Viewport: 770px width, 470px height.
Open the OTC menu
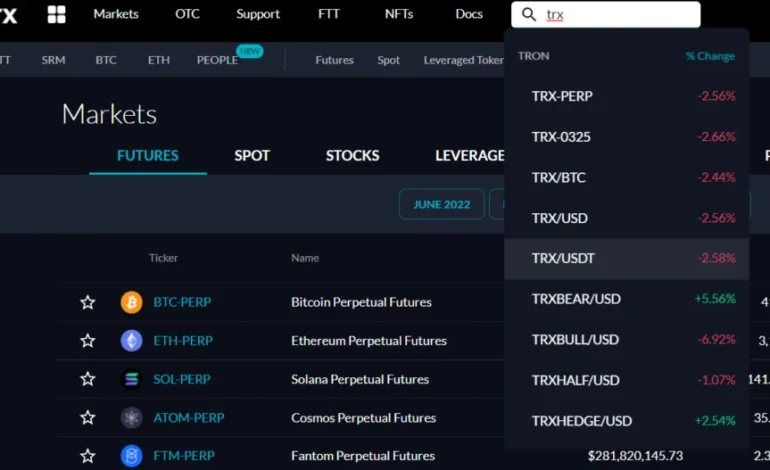[x=187, y=14]
